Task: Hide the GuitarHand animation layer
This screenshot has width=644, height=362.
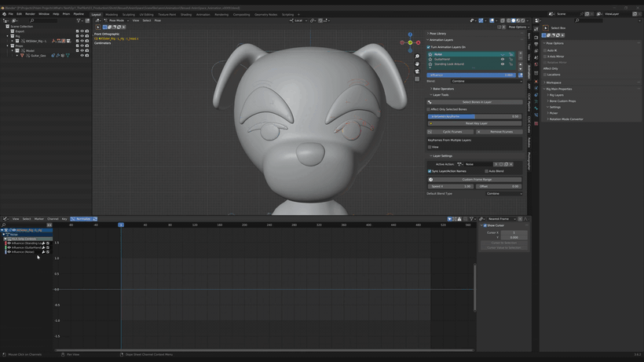Action: (x=503, y=59)
